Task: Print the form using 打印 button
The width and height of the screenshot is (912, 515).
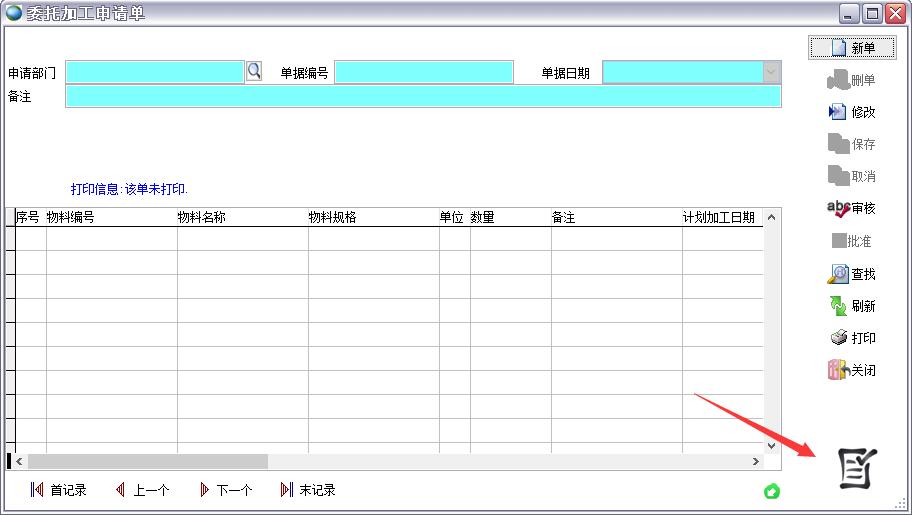Action: tap(851, 338)
